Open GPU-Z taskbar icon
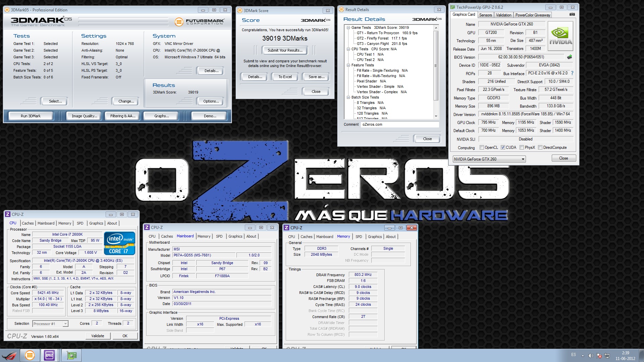The image size is (644, 362). coord(71,355)
